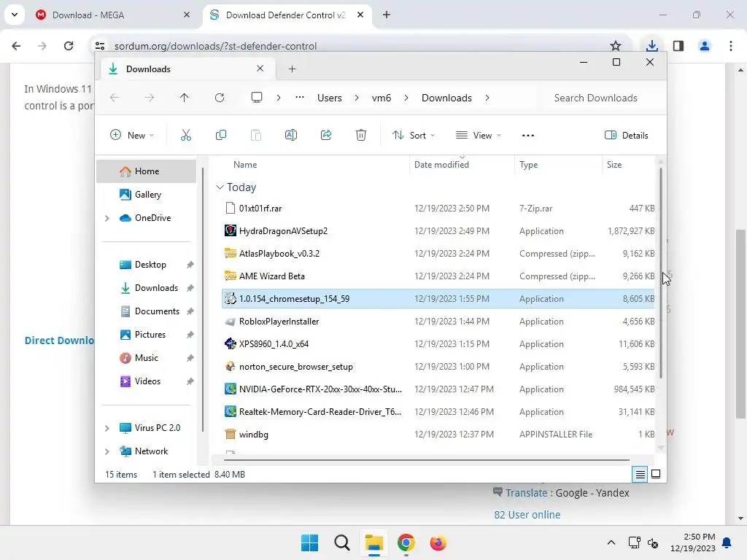
Task: Click the file list horizontal scrollbar
Action: click(426, 460)
